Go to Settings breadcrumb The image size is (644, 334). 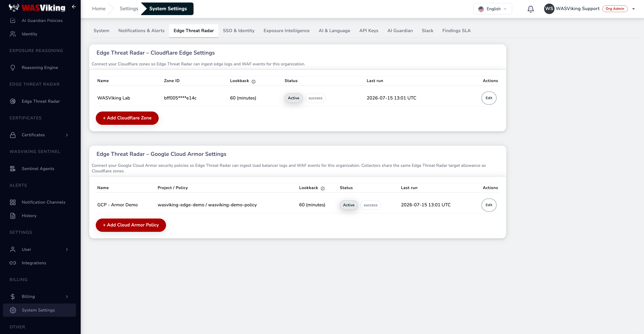(129, 8)
